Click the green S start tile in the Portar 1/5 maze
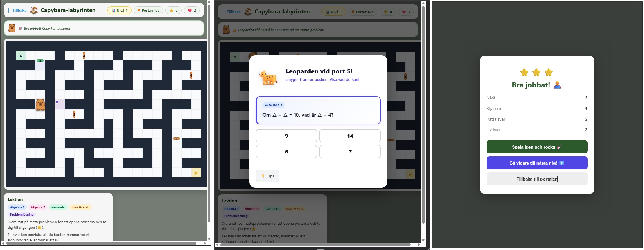 (x=21, y=56)
